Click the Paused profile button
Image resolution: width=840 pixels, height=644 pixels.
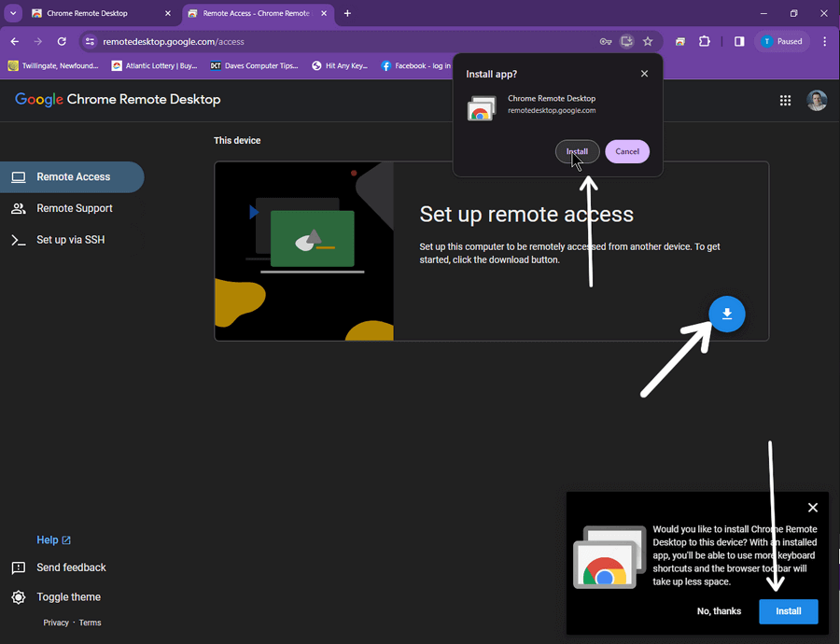click(782, 41)
